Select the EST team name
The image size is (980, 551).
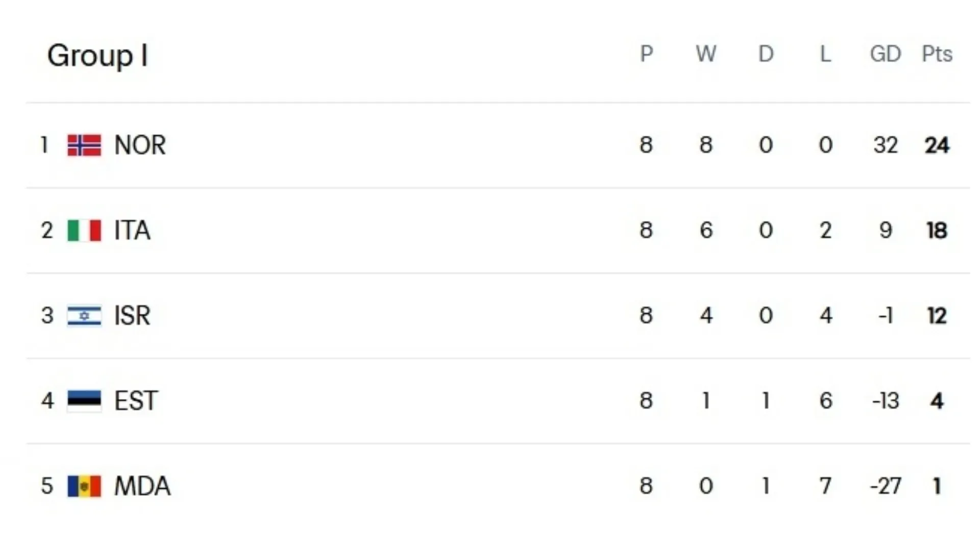coord(136,400)
